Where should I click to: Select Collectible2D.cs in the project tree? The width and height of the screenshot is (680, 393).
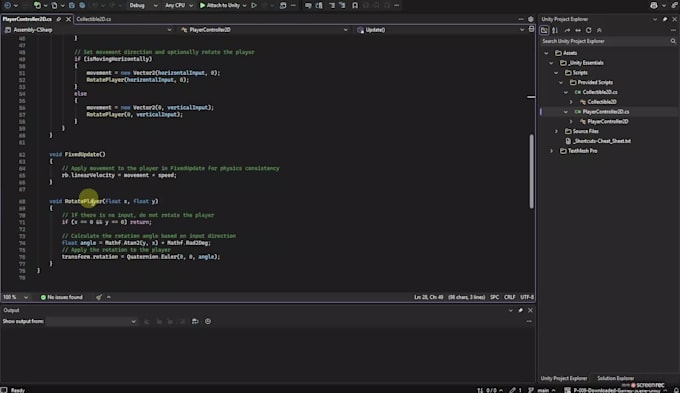click(x=599, y=92)
